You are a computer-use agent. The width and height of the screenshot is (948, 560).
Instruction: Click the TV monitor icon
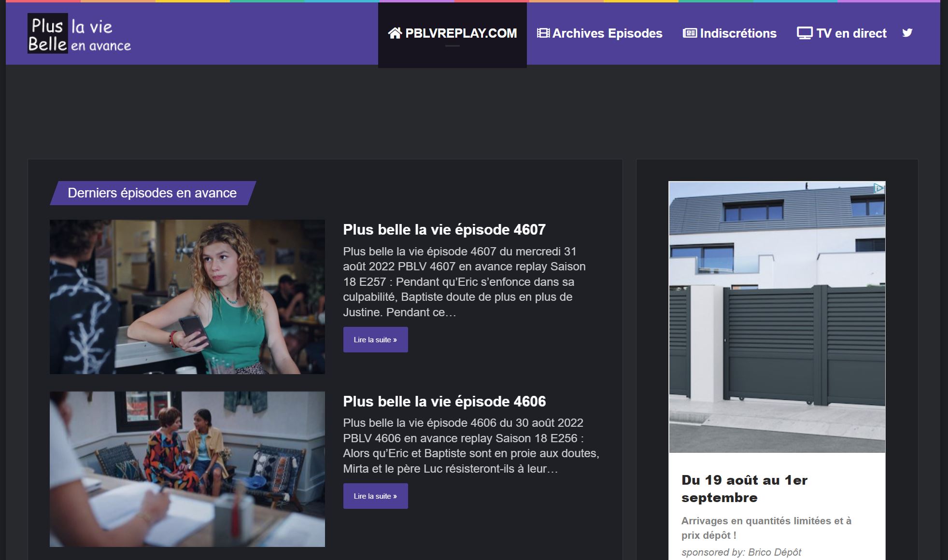point(804,33)
